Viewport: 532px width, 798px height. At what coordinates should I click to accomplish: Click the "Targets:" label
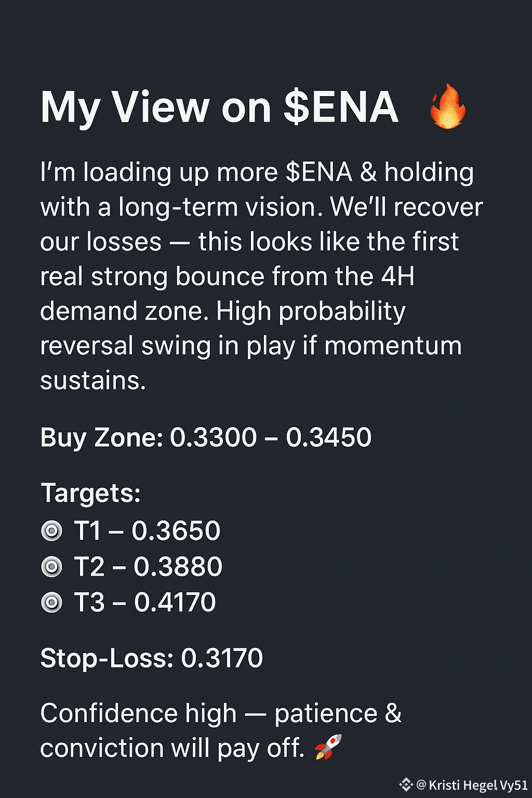[x=90, y=493]
